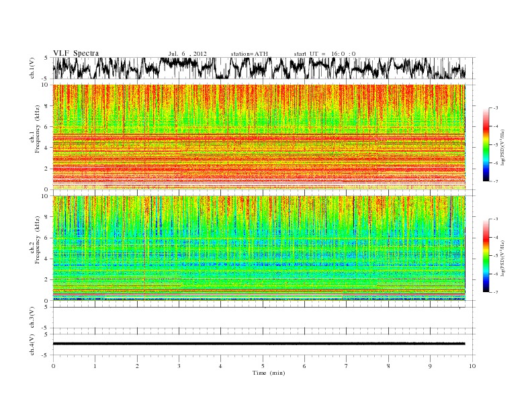Image resolution: width=532 pixels, height=411 pixels.
Task: Click the ch.1 spectrogram color bar
Action: pos(486,144)
